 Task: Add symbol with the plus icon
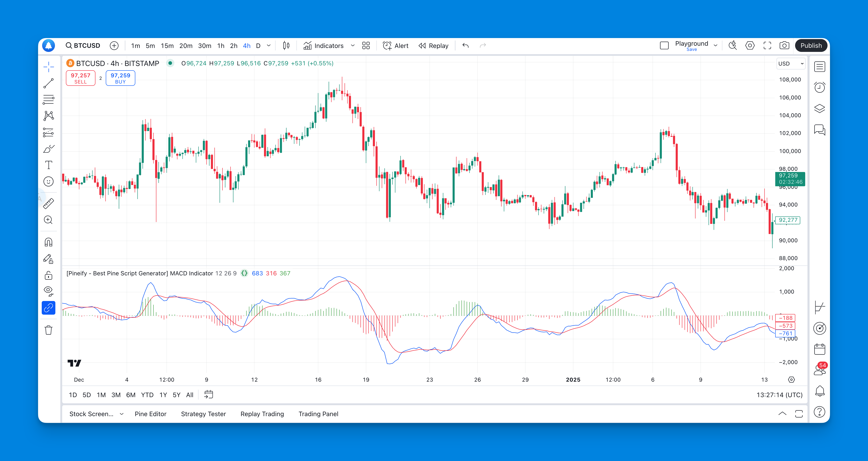[114, 45]
